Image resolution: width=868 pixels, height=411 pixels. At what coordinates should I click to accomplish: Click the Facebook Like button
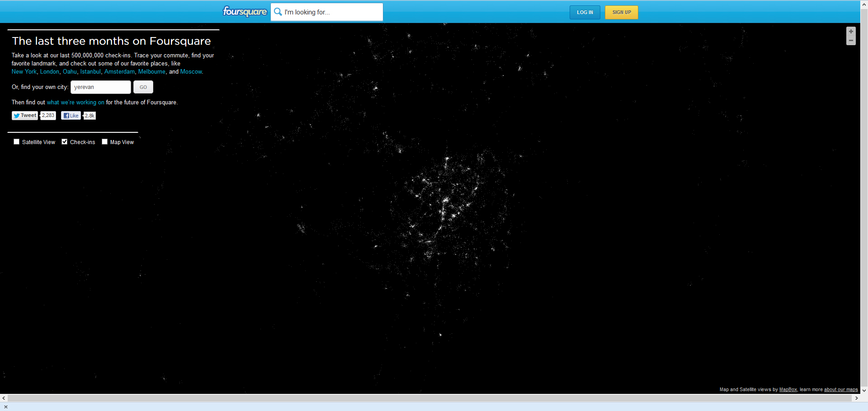click(71, 116)
